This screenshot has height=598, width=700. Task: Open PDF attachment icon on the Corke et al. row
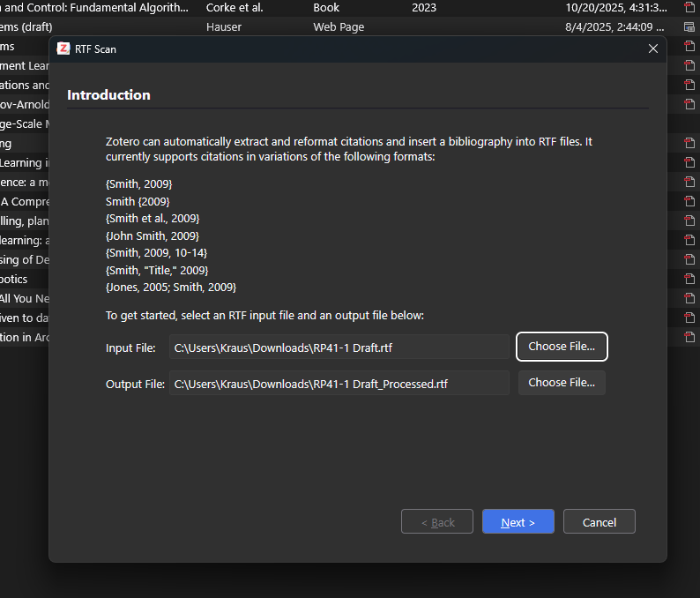tap(689, 7)
